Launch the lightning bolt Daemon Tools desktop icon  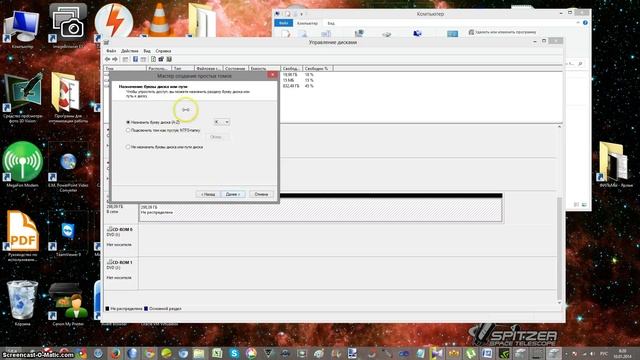(114, 22)
